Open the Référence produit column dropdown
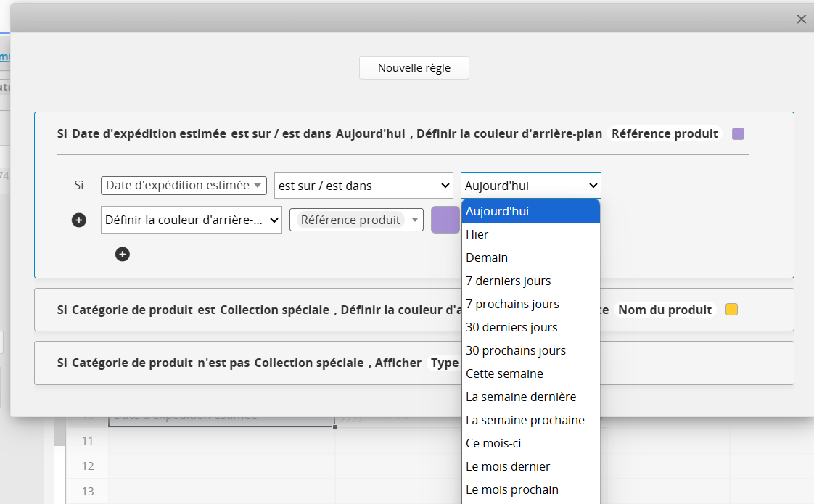Screen dimensions: 814x504 pyautogui.click(x=357, y=220)
